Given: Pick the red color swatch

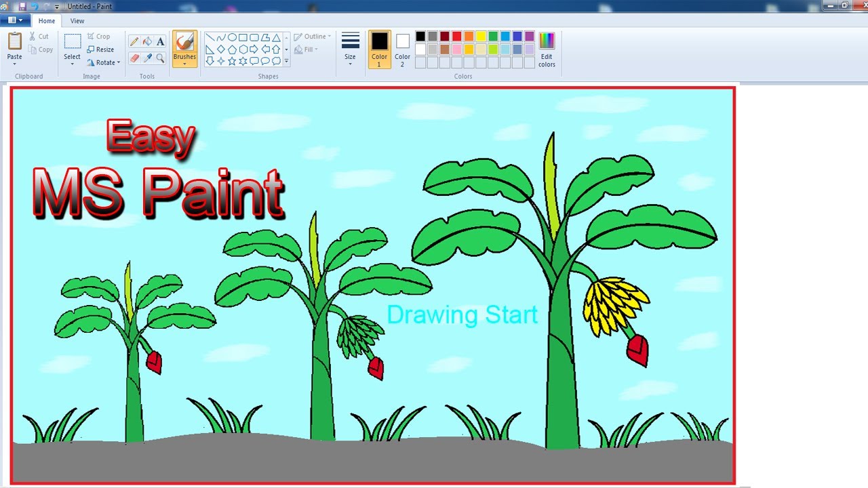Looking at the screenshot, I should pos(456,37).
